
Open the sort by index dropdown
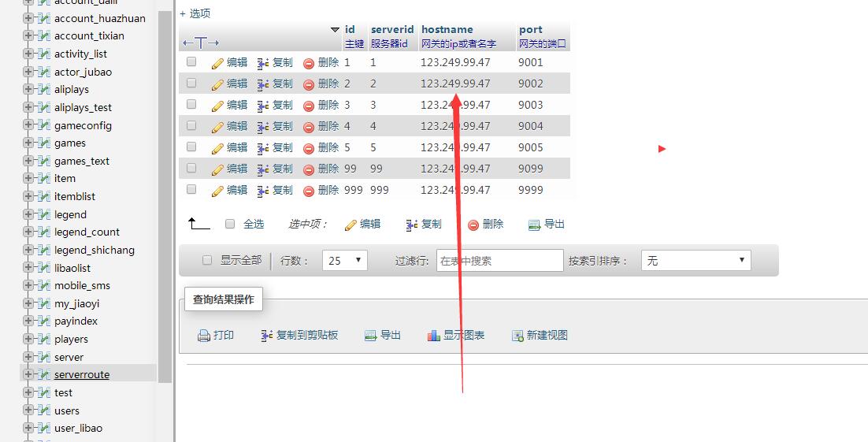click(696, 261)
